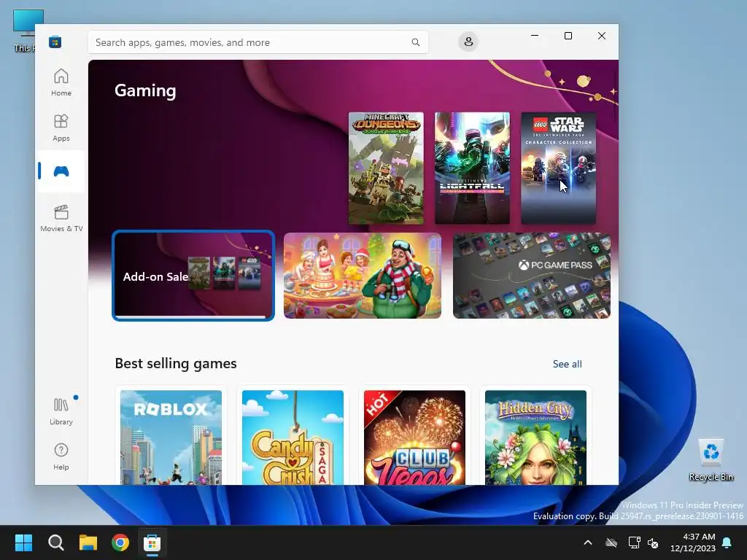Maximize the Microsoft Store window
This screenshot has height=560, width=747.
pos(568,36)
